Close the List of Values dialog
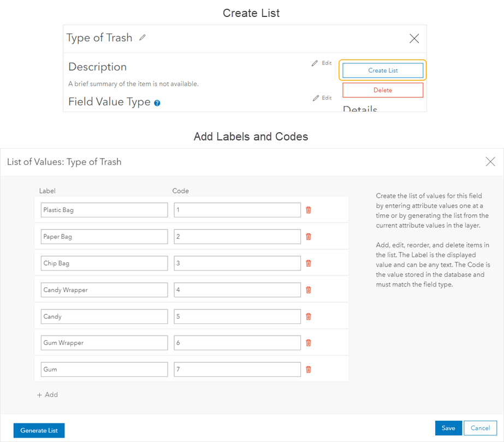The width and height of the screenshot is (504, 442). [x=490, y=161]
